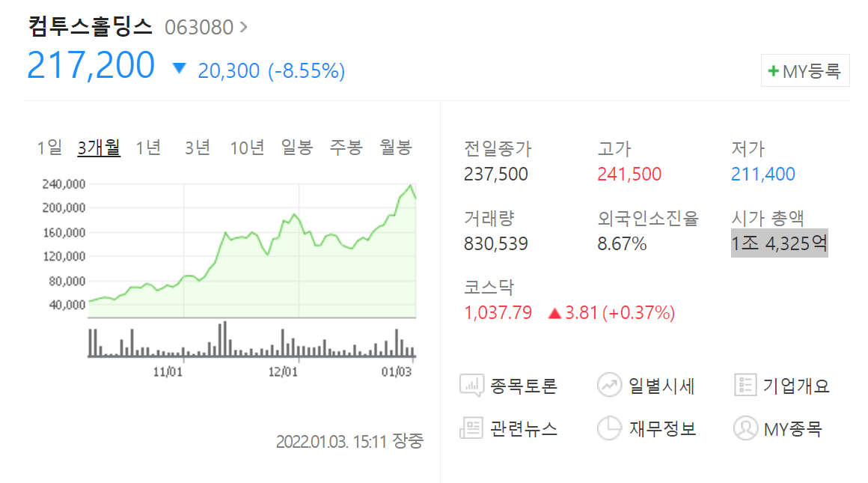Open the 기업개요 company overview icon
Image resolution: width=868 pixels, height=483 pixels.
tap(745, 385)
